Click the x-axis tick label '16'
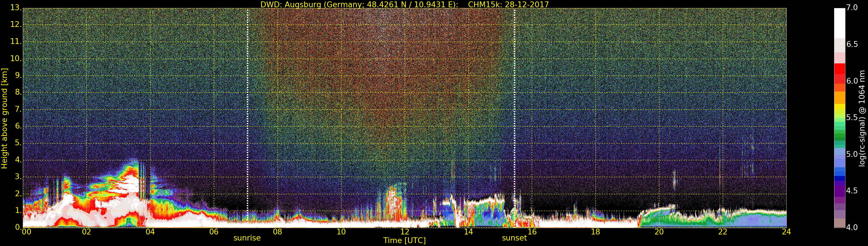This screenshot has height=246, width=868. 532,232
